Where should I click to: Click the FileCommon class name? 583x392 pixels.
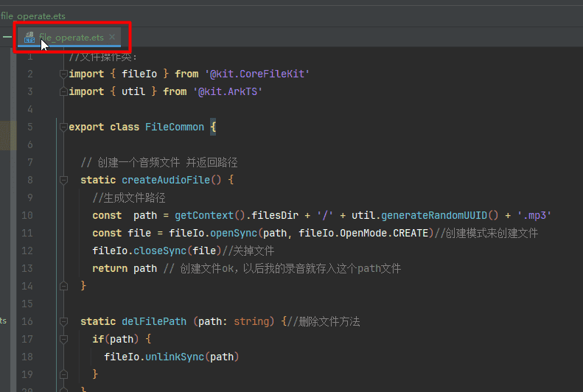(x=174, y=127)
